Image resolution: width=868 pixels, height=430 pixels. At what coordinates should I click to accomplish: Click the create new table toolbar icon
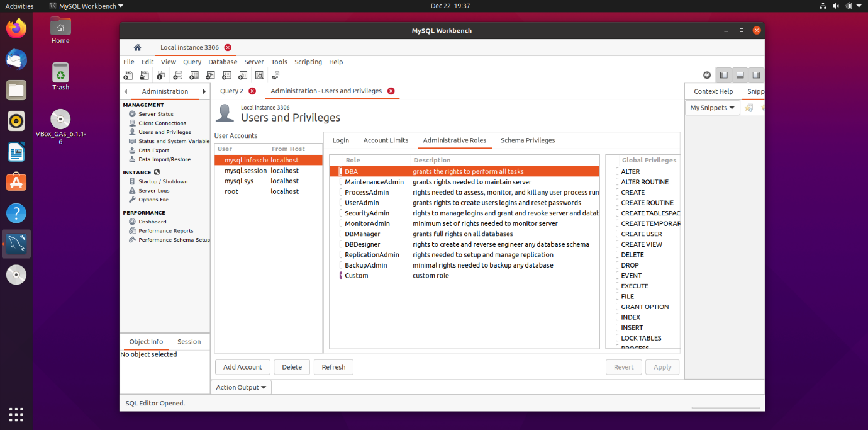pyautogui.click(x=194, y=76)
